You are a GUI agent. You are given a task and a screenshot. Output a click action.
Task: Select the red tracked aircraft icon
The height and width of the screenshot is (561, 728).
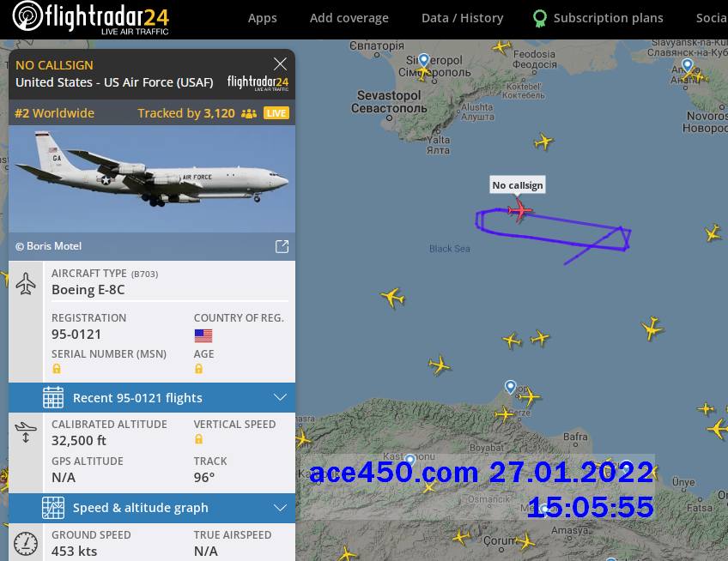coord(519,210)
